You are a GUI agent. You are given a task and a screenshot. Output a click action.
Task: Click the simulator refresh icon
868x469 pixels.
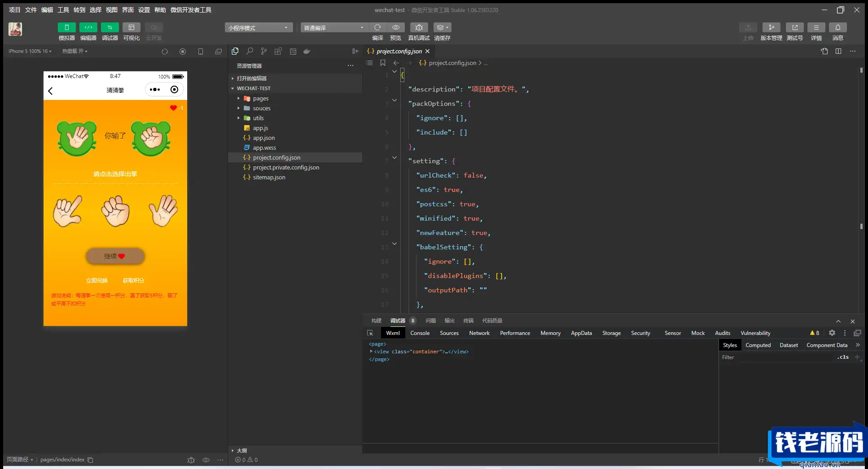point(165,52)
